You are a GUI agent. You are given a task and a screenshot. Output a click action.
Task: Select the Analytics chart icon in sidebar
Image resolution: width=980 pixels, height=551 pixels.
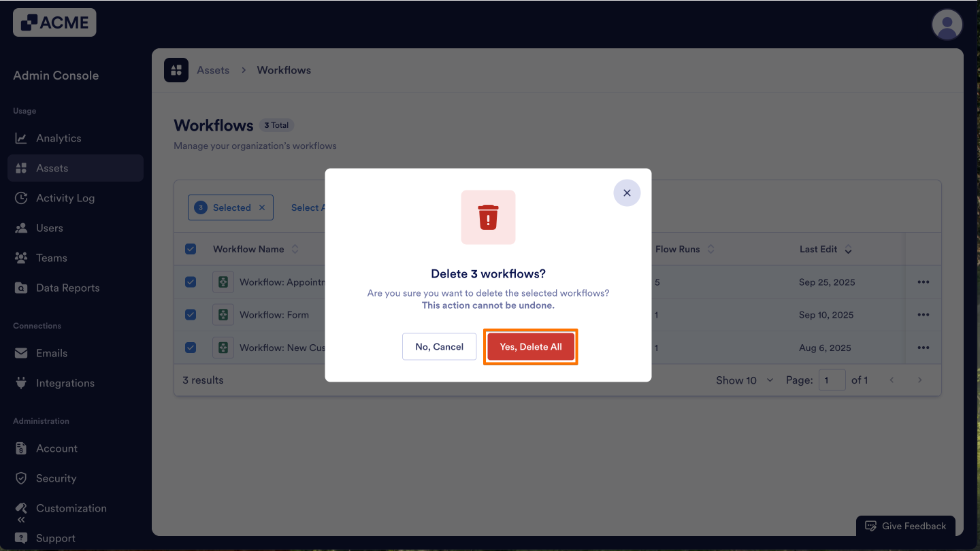21,138
